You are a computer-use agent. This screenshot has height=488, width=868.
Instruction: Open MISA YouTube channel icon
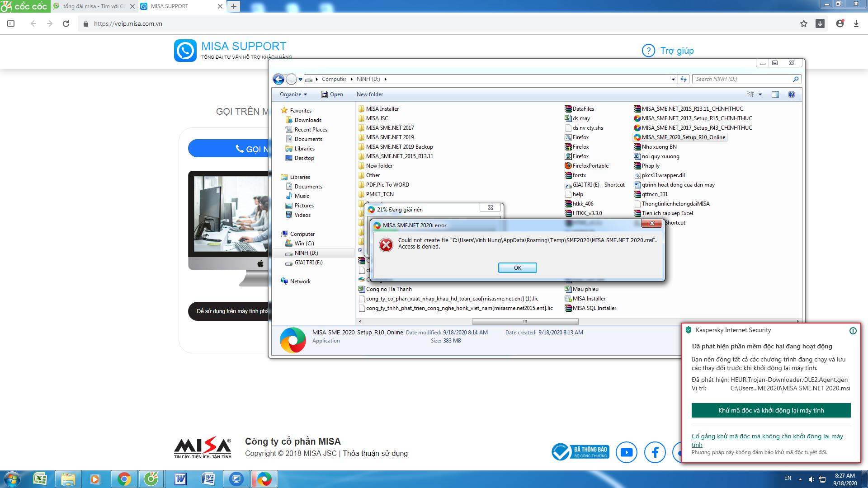pyautogui.click(x=626, y=452)
